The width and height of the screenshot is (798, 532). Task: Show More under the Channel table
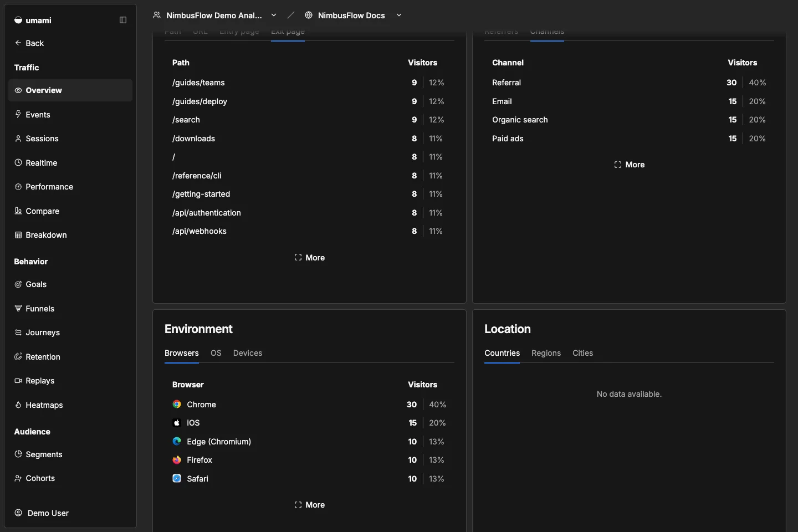click(629, 165)
